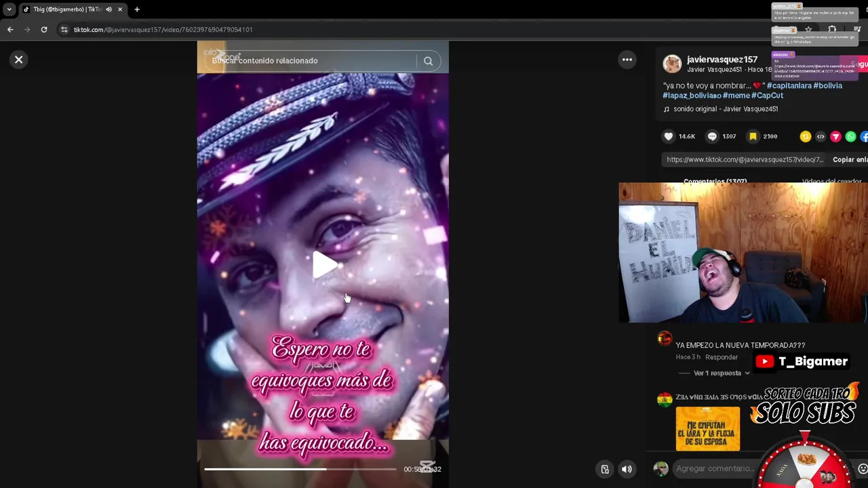Click the T_Bigamer YouTube overlay badge
The width and height of the screenshot is (868, 488).
point(802,361)
